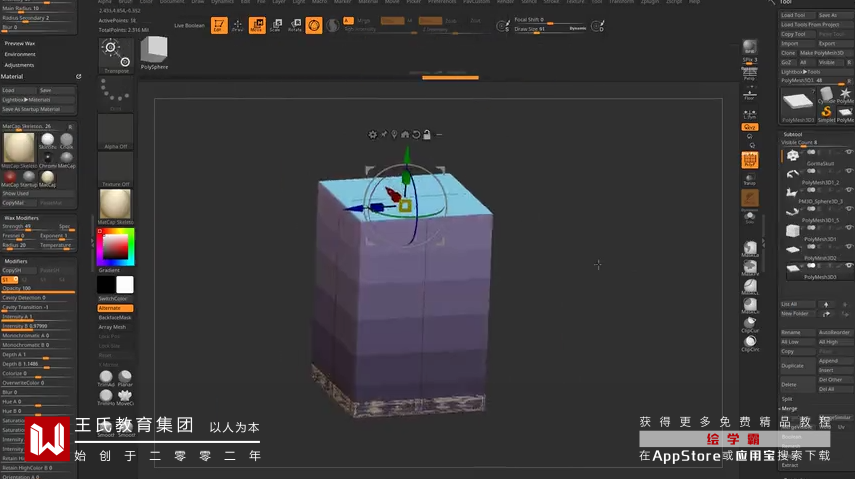Click the Duplicate subtool button

pyautogui.click(x=798, y=366)
